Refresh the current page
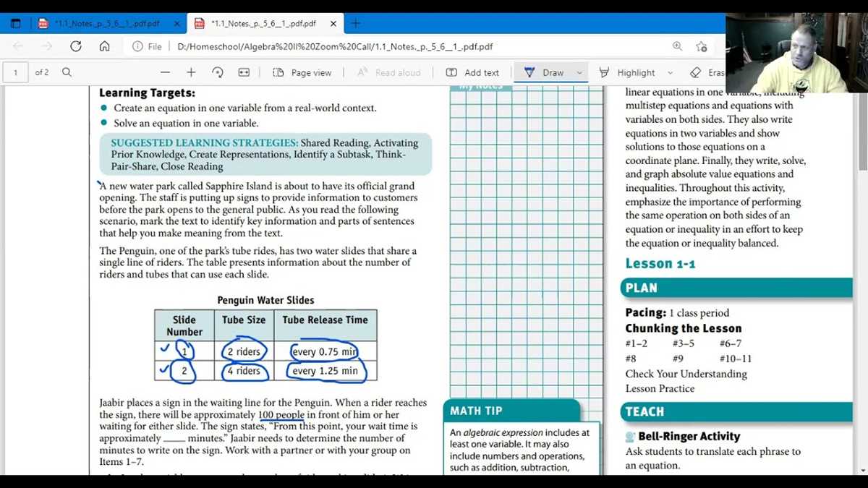Image resolution: width=868 pixels, height=488 pixels. point(76,46)
